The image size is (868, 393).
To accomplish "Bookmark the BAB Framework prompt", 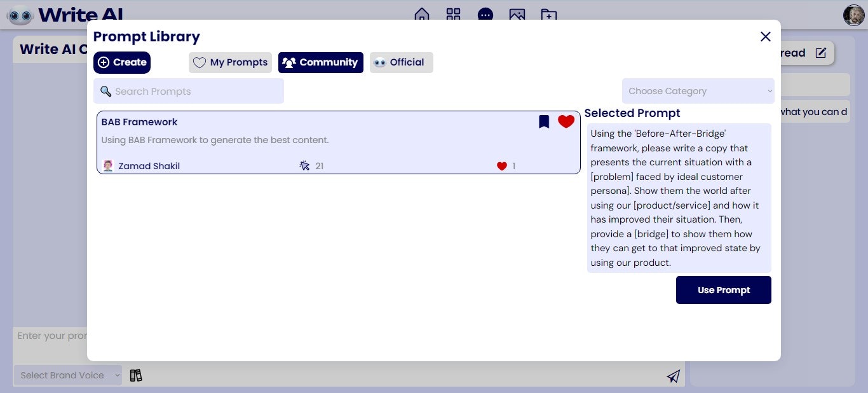I will point(544,121).
